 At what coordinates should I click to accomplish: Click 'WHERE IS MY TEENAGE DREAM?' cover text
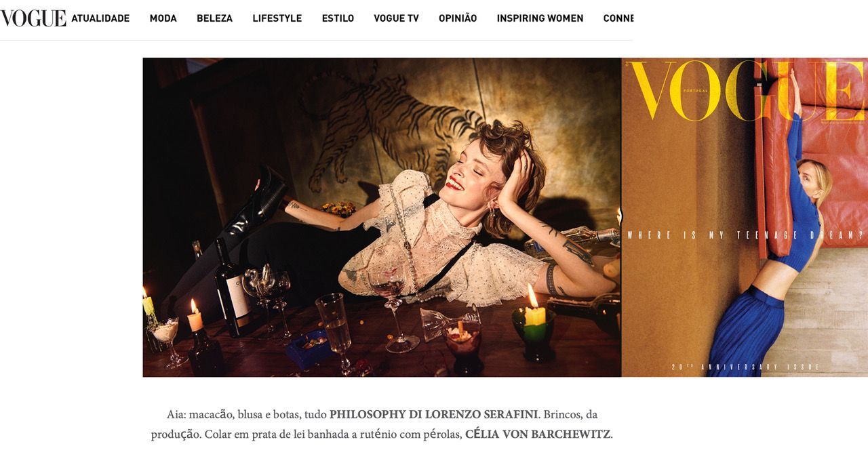746,235
